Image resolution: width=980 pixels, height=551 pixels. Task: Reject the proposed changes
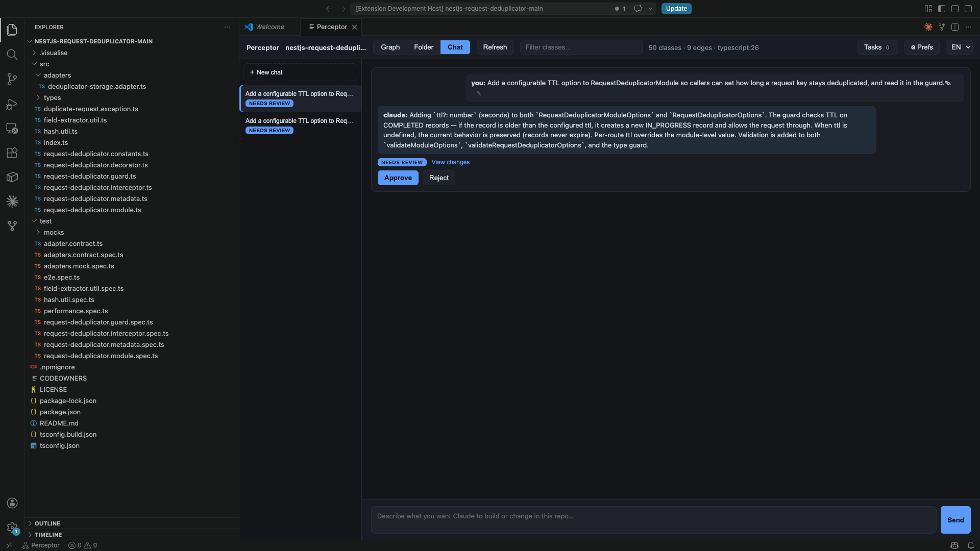click(x=439, y=178)
